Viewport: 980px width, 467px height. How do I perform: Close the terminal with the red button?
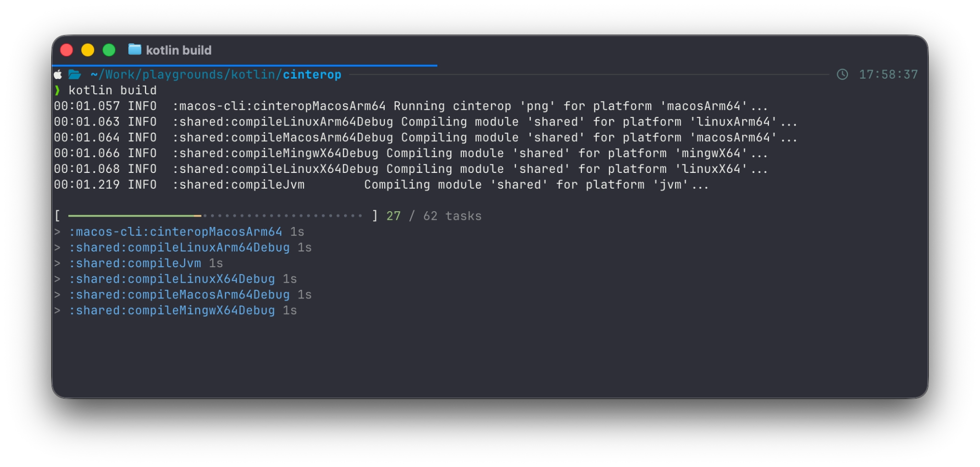click(x=67, y=50)
